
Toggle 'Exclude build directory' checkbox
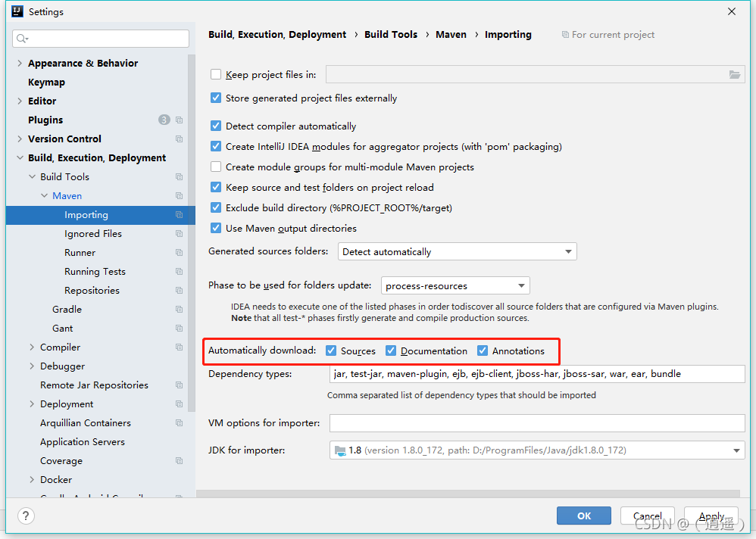(x=216, y=207)
